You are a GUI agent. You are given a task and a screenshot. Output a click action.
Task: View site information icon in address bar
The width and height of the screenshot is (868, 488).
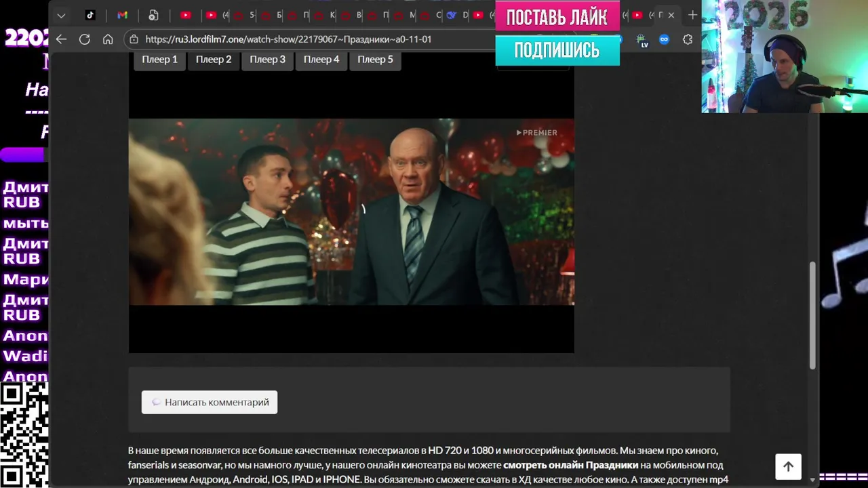(134, 39)
